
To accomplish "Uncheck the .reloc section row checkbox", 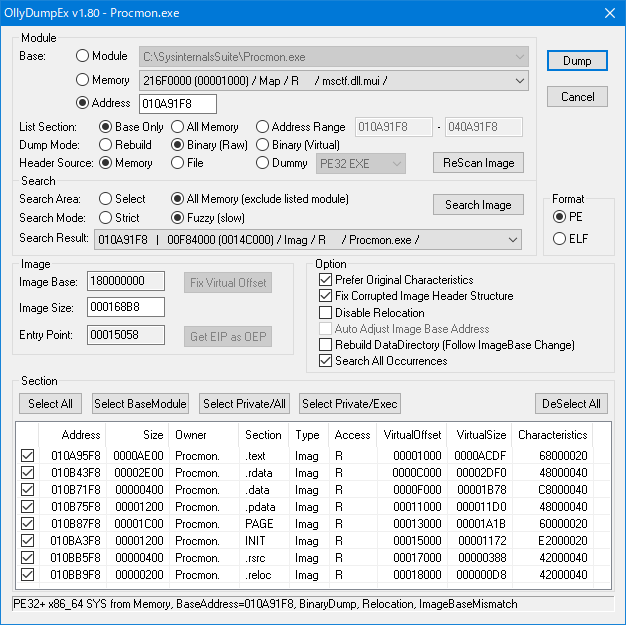I will pos(28,575).
